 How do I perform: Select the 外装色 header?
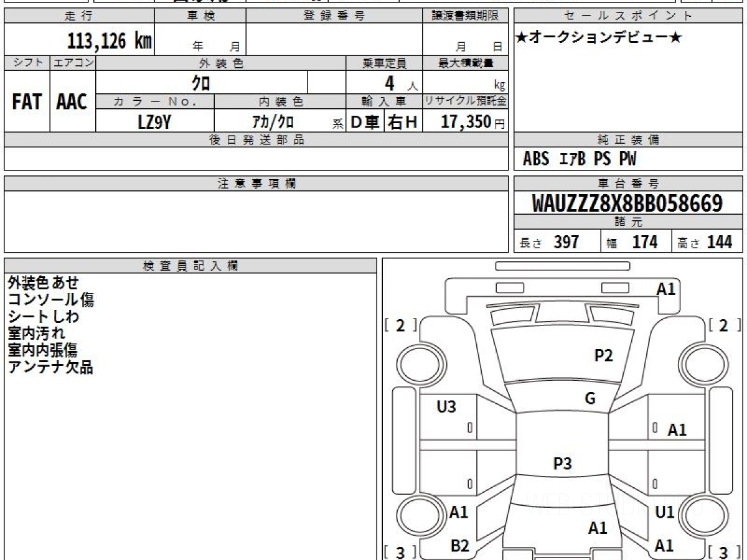(x=221, y=63)
